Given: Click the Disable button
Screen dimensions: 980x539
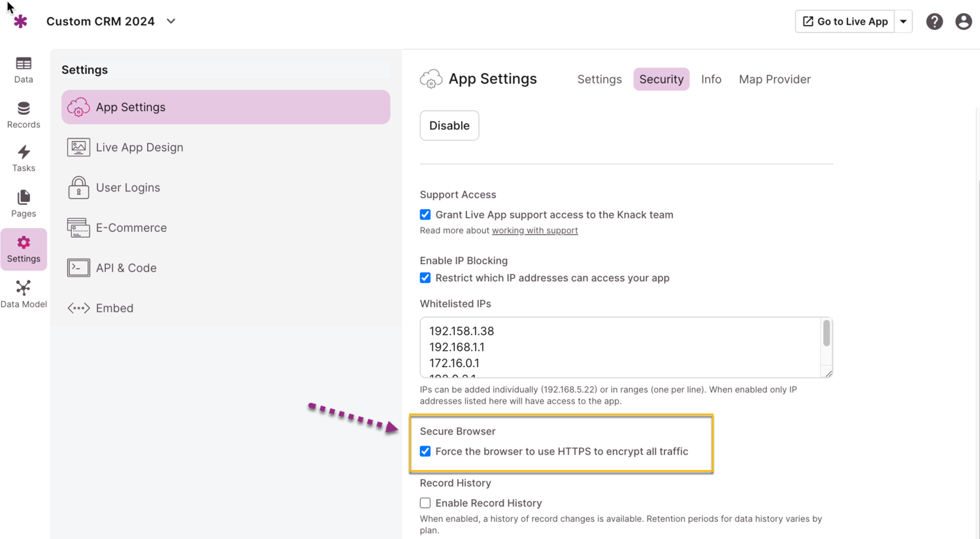Looking at the screenshot, I should click(x=449, y=125).
